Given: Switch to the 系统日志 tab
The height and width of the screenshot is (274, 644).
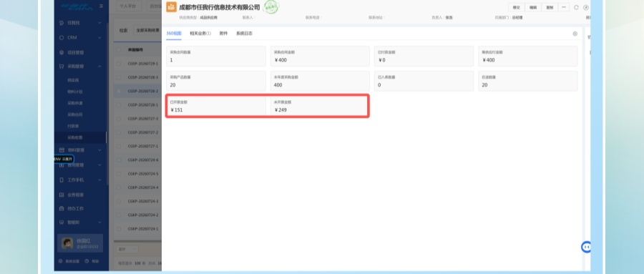Looking at the screenshot, I should (x=245, y=34).
